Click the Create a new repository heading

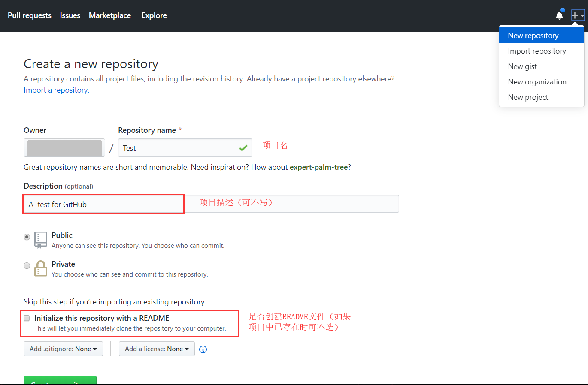click(91, 64)
